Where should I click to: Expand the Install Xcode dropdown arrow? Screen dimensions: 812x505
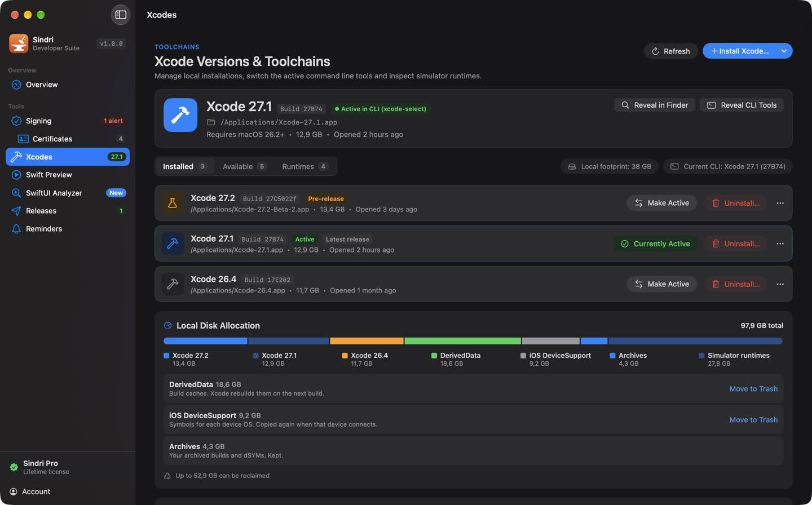coord(784,51)
